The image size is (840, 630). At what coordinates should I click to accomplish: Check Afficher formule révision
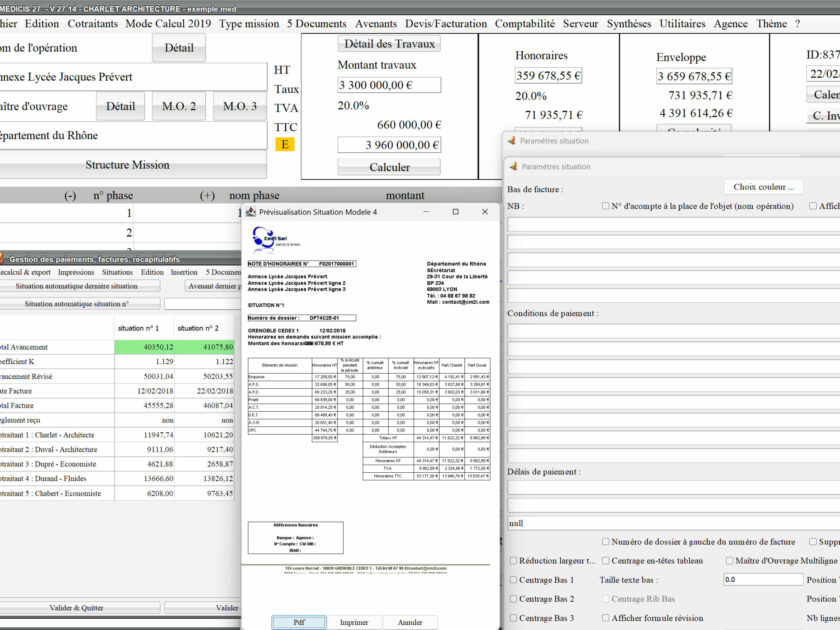point(604,618)
